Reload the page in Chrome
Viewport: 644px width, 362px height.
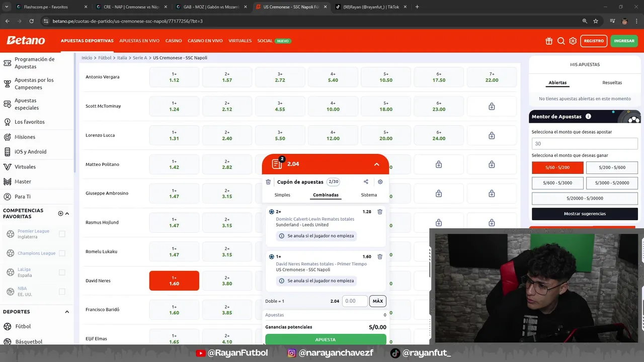tap(31, 21)
